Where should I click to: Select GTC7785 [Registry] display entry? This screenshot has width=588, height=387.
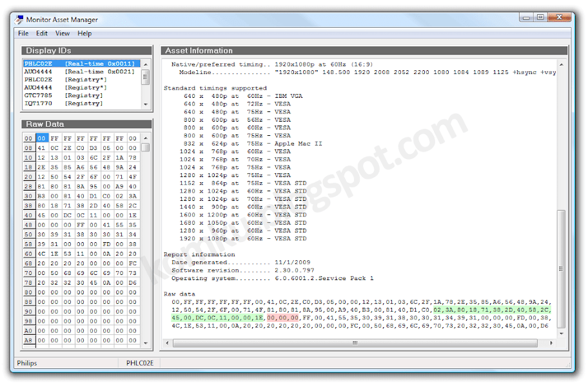tap(81, 95)
